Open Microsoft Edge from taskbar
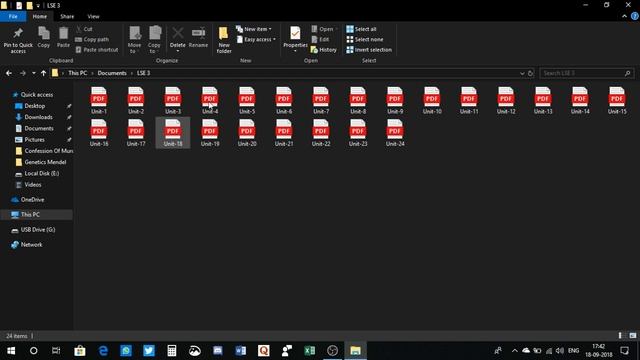Screen dimensions: 640x360 point(103,351)
